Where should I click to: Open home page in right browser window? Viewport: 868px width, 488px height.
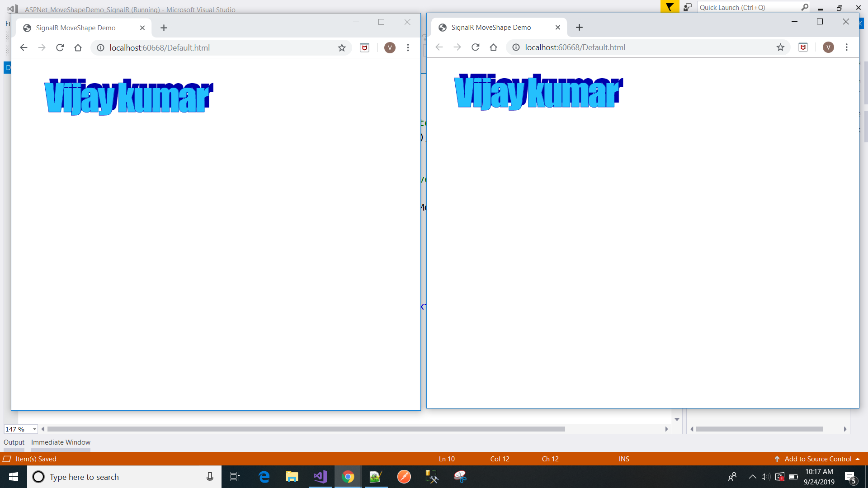tap(493, 47)
